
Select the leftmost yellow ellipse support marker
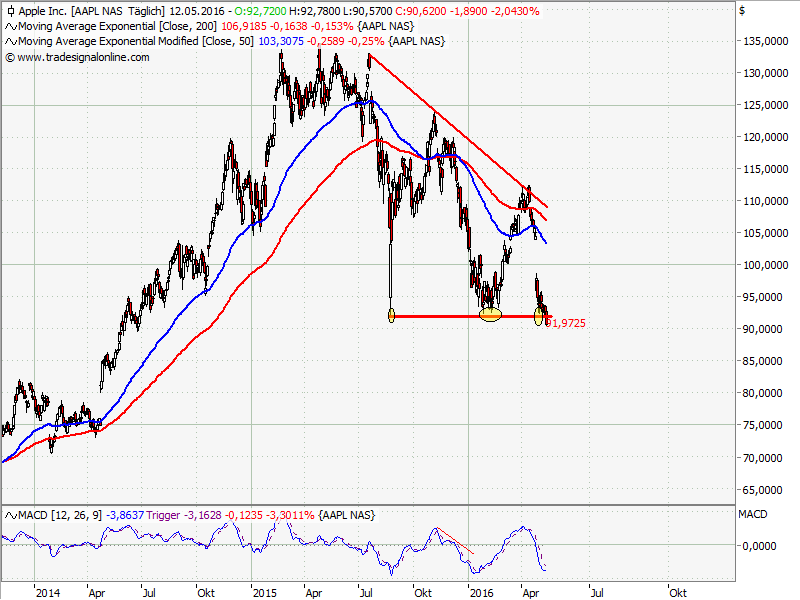point(391,316)
